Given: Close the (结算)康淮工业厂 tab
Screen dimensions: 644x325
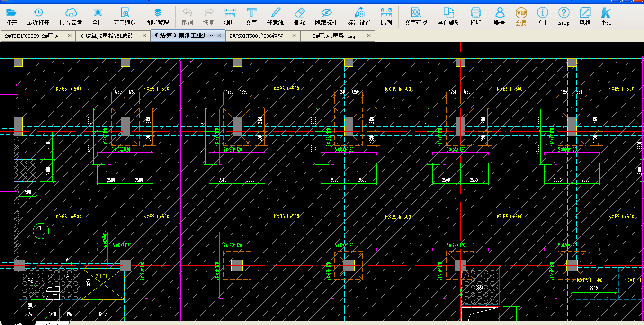Looking at the screenshot, I should click(x=219, y=36).
